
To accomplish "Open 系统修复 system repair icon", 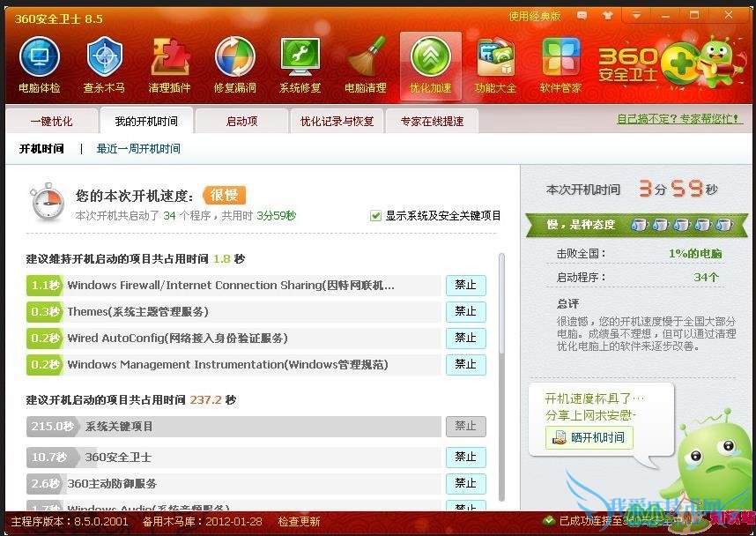I will [x=300, y=65].
